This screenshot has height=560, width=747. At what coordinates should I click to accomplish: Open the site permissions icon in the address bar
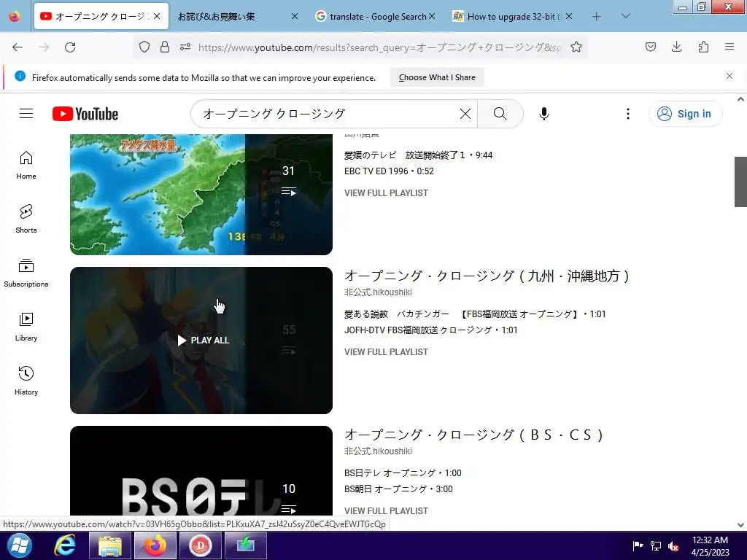(x=185, y=47)
